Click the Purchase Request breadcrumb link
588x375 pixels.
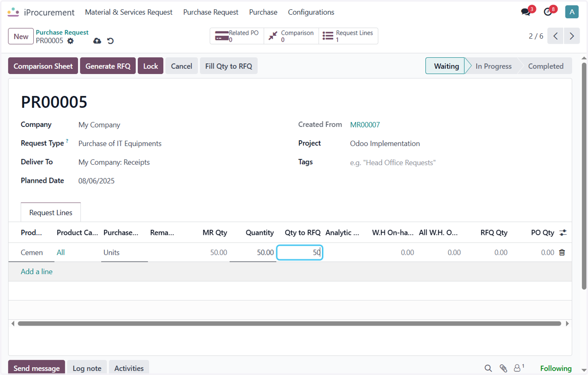pyautogui.click(x=62, y=32)
